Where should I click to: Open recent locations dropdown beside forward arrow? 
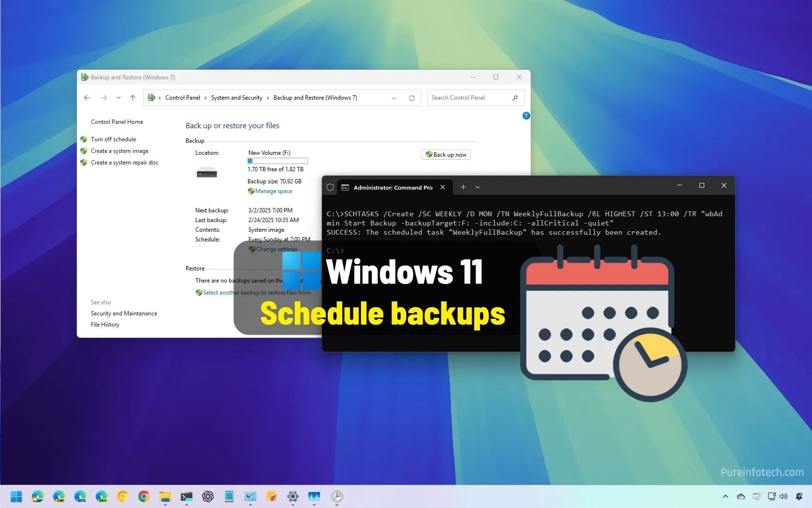118,98
